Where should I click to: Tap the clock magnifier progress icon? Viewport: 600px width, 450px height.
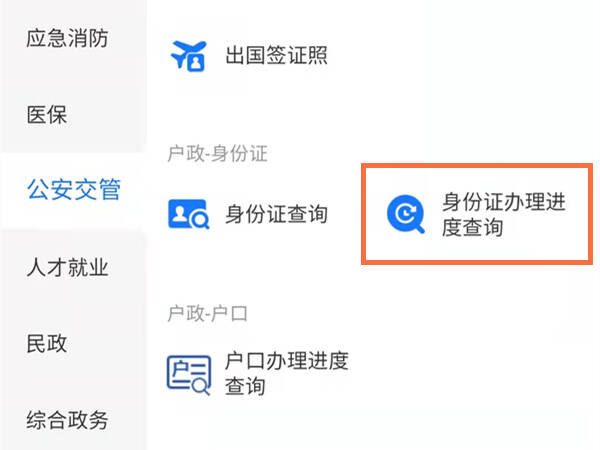[x=406, y=214]
